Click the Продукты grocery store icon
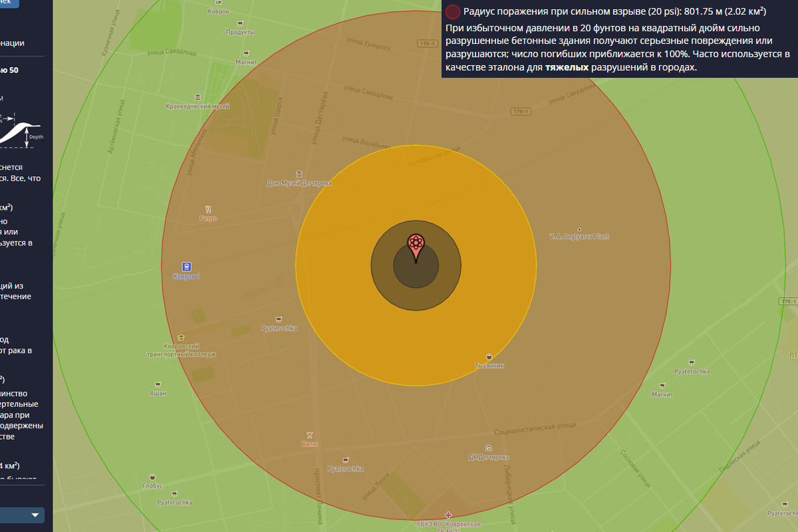 241,23
